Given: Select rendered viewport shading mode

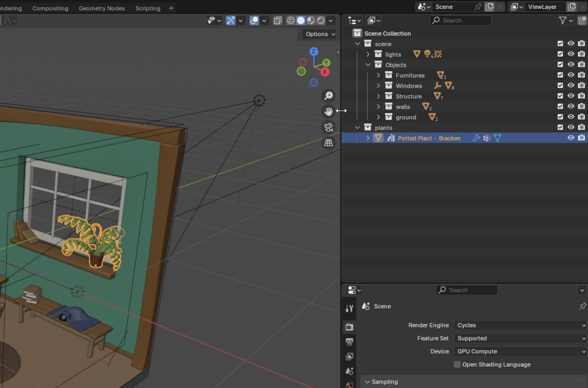Looking at the screenshot, I should pyautogui.click(x=321, y=20).
